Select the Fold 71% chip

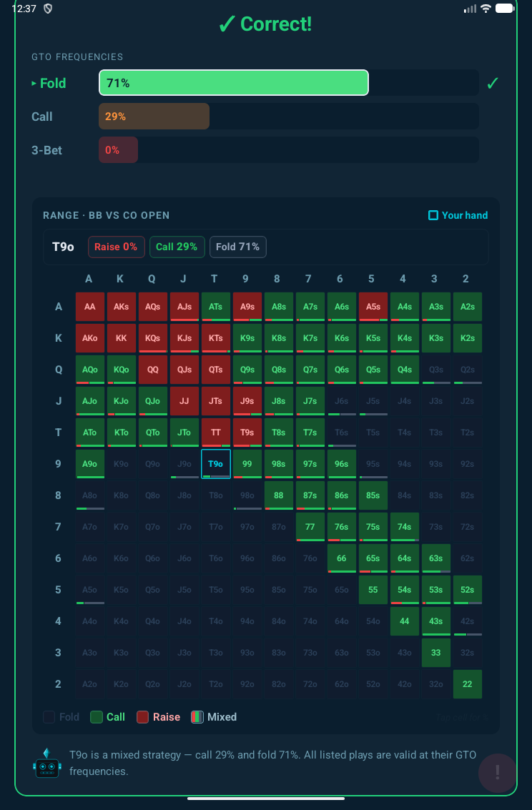(x=238, y=247)
